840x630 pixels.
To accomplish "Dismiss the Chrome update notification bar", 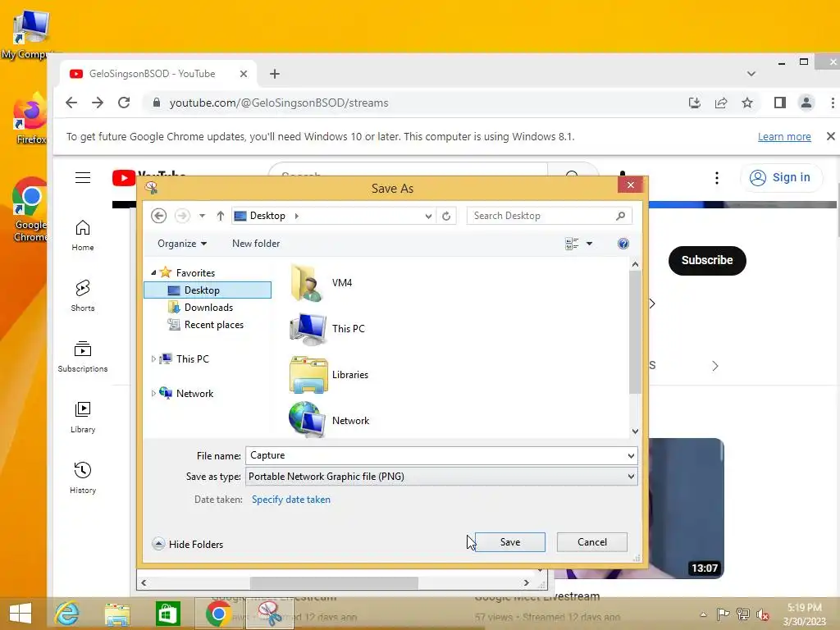I will [830, 136].
